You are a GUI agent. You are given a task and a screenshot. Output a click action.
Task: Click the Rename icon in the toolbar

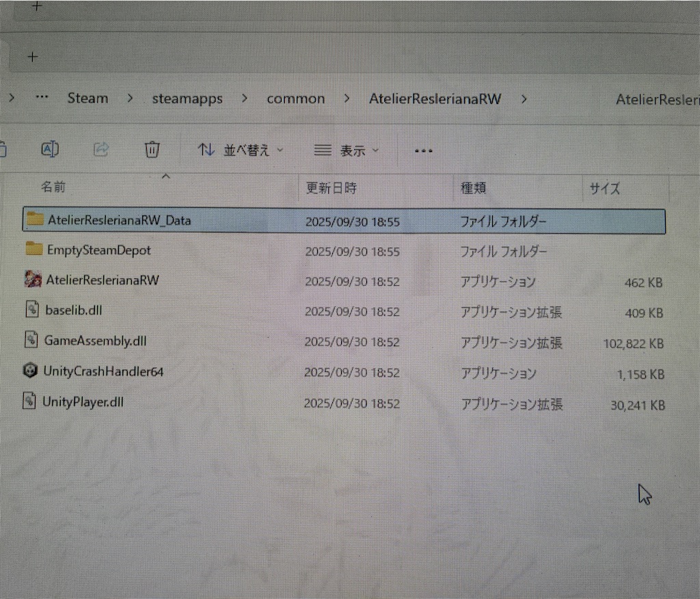click(50, 149)
